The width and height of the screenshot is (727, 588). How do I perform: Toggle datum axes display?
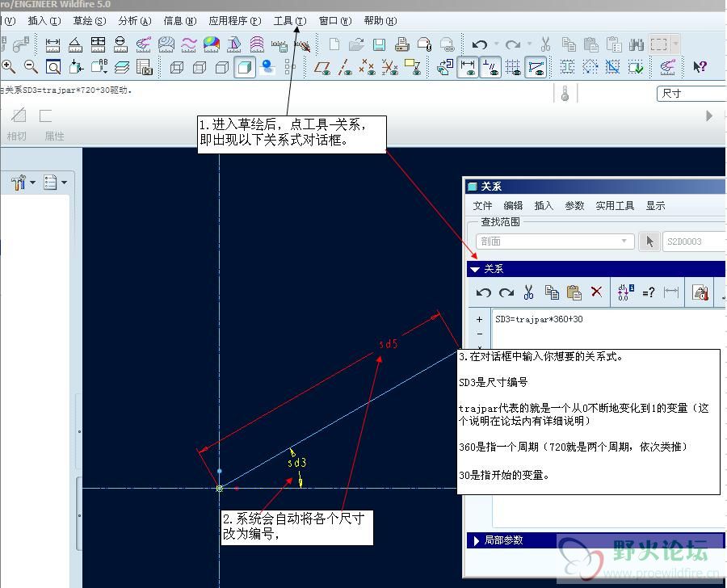[344, 67]
